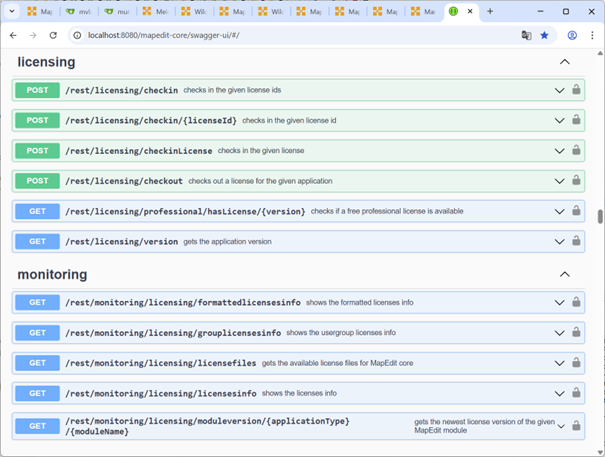Screen dimensions: 605x457
Task: Click lock icon for /rest/licensing/checkout endpoint
Action: pyautogui.click(x=576, y=181)
